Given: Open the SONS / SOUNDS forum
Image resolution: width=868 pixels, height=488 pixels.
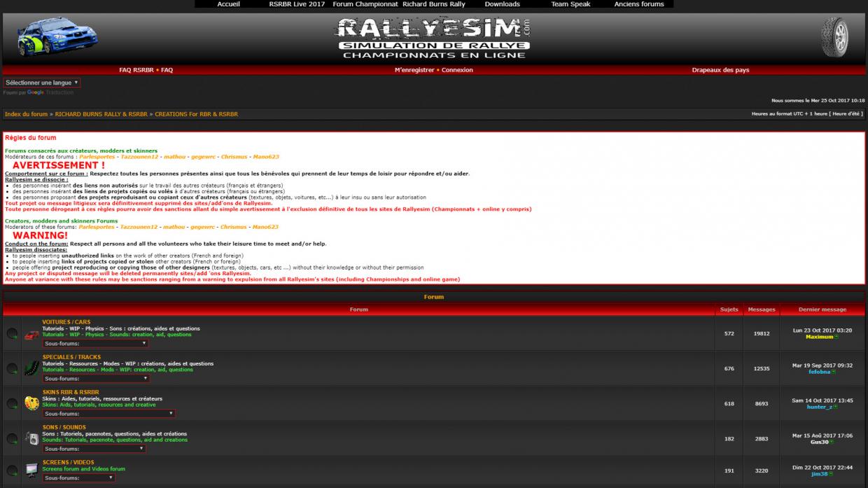Looking at the screenshot, I should [x=64, y=427].
